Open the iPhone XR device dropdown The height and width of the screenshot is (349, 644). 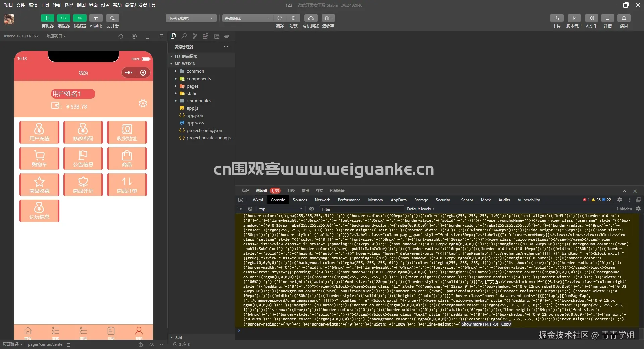tap(21, 36)
